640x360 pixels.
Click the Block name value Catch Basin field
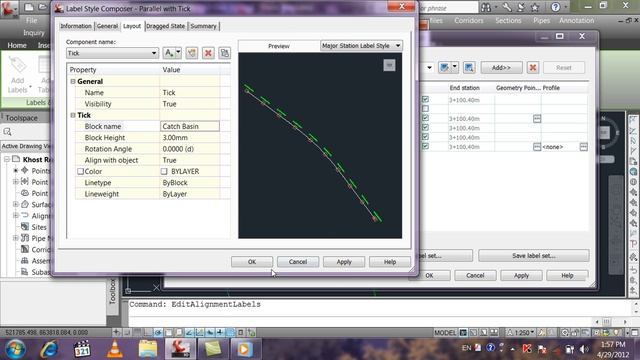tap(190, 127)
